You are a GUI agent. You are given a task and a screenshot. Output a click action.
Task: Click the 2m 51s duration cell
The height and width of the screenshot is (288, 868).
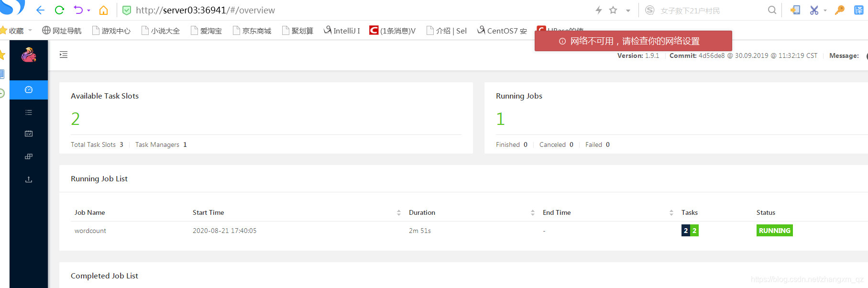tap(420, 231)
